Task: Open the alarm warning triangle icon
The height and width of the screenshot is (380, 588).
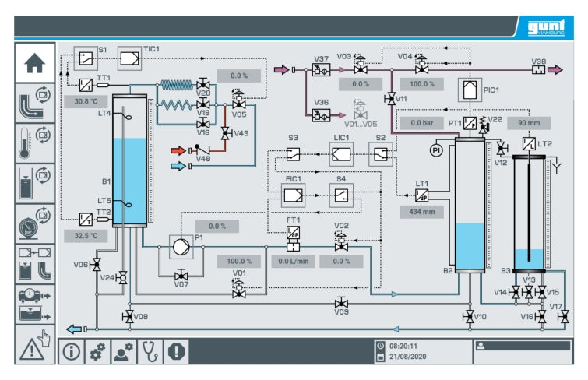Action: point(34,345)
